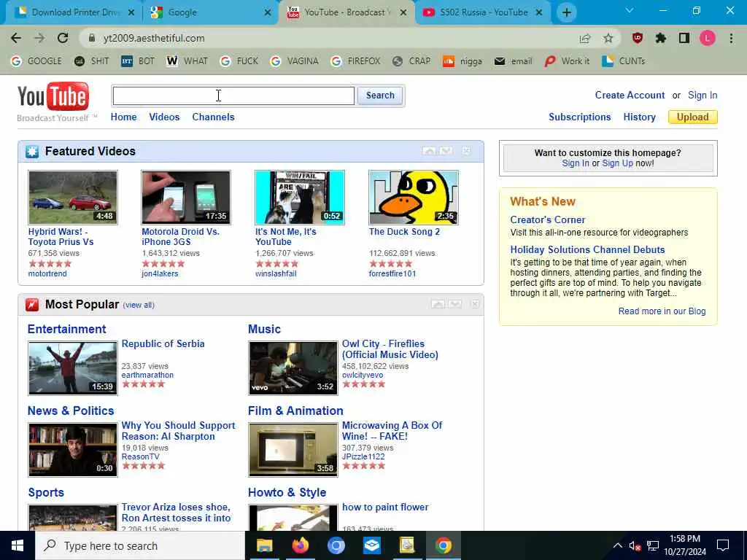Open the Home navigation item
This screenshot has width=747, height=560.
pyautogui.click(x=123, y=117)
